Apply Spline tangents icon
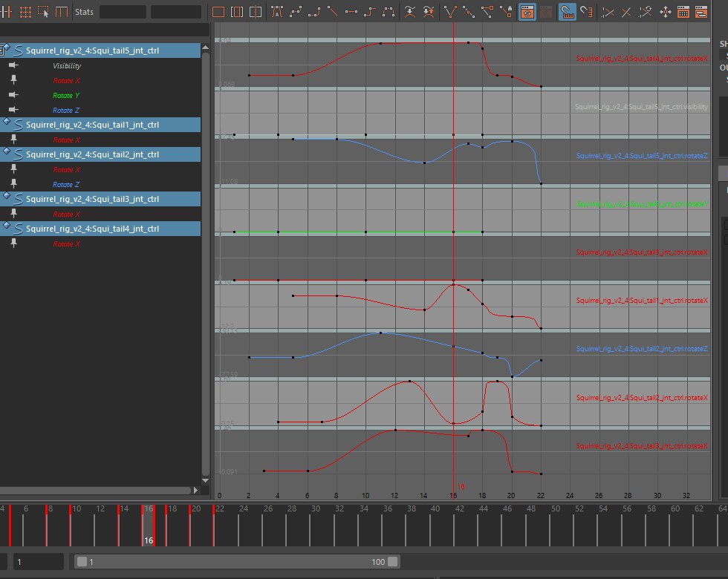 (x=296, y=12)
